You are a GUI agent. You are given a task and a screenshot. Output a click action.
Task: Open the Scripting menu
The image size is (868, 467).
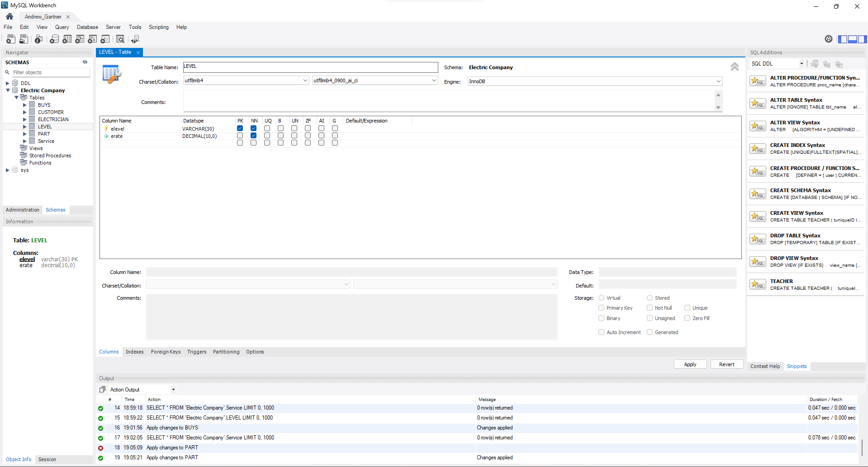click(x=159, y=27)
